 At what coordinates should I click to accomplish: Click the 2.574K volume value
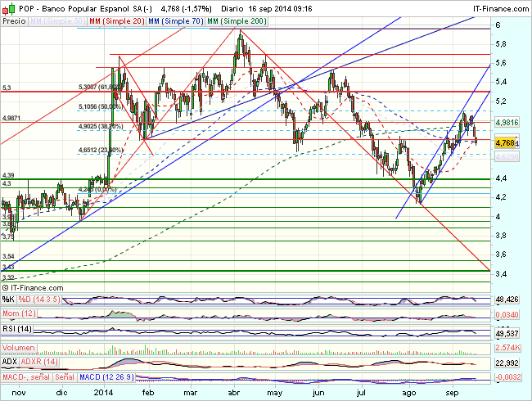pyautogui.click(x=507, y=348)
